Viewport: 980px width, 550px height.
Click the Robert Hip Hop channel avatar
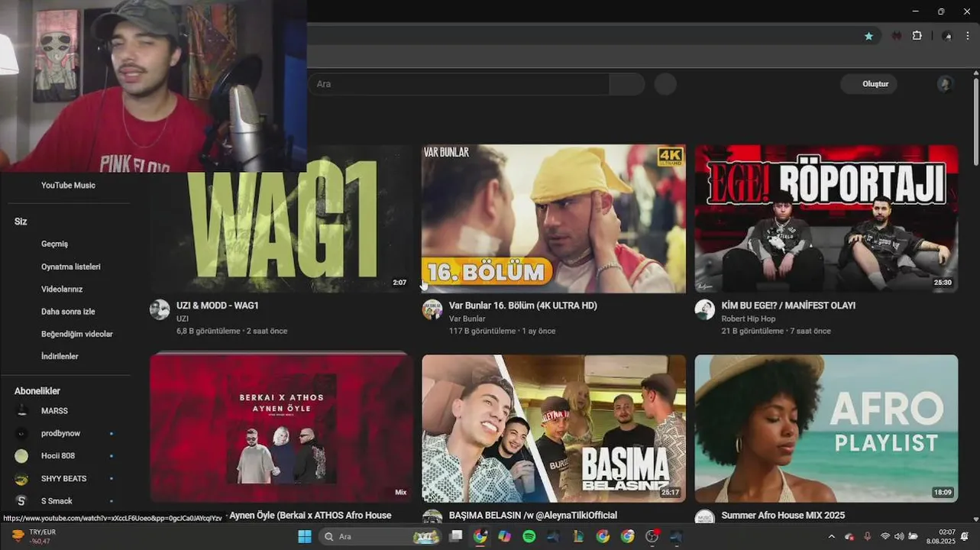pos(704,309)
